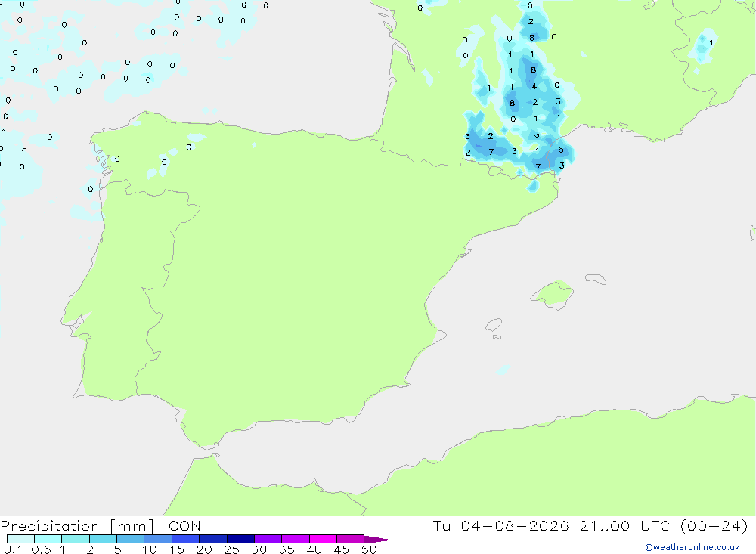
Task: Click the "0.5" legend scale label
Action: coord(41,549)
